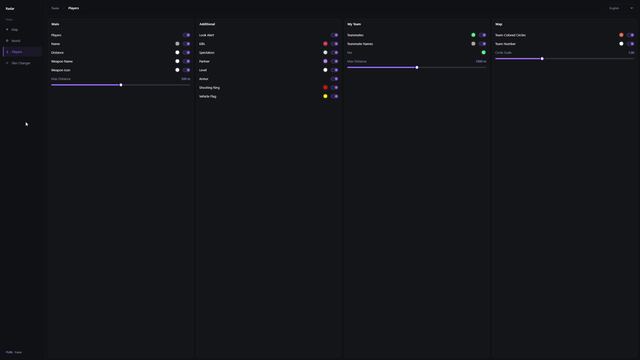Open the orange Team Colored Circles swatch
Viewport: 640px width, 360px height.
(621, 35)
